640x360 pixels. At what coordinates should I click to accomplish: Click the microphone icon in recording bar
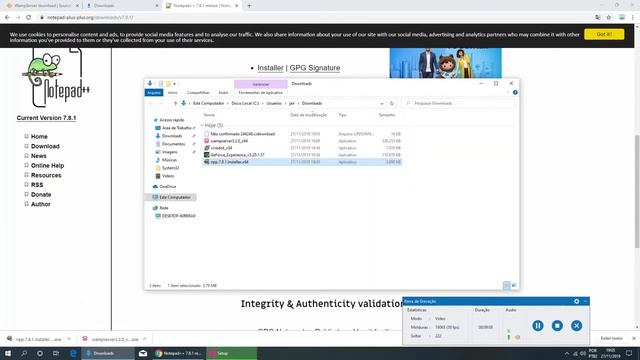click(509, 337)
